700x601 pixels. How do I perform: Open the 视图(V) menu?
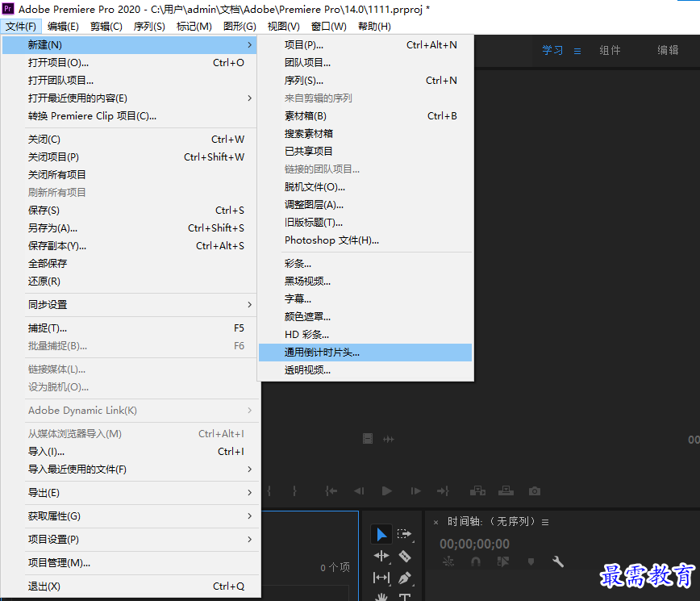(x=284, y=27)
